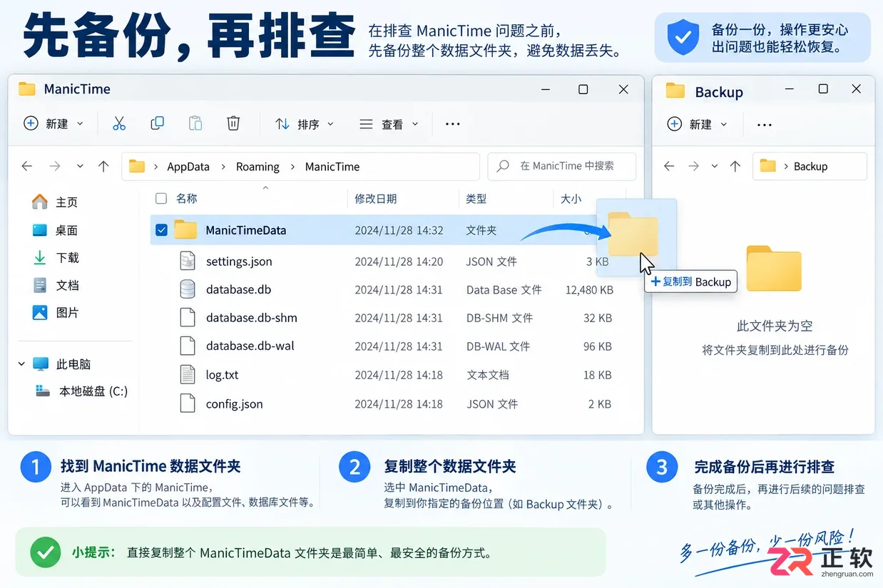Minimize the Backup window
The width and height of the screenshot is (883, 588).
[x=790, y=89]
